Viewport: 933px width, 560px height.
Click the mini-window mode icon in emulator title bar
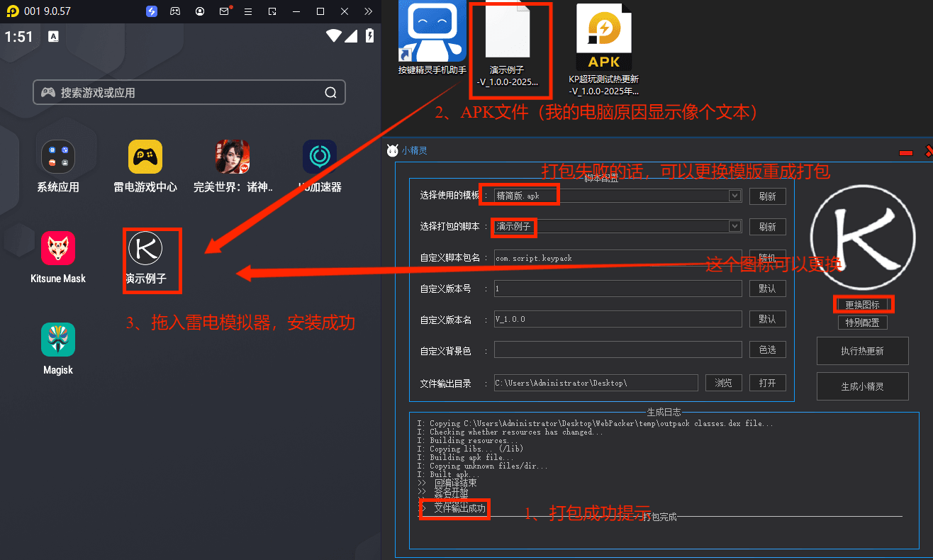(272, 11)
